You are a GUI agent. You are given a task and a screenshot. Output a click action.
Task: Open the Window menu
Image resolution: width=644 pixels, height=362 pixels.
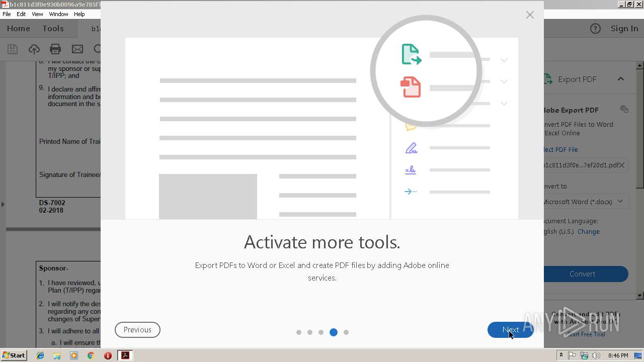point(58,14)
